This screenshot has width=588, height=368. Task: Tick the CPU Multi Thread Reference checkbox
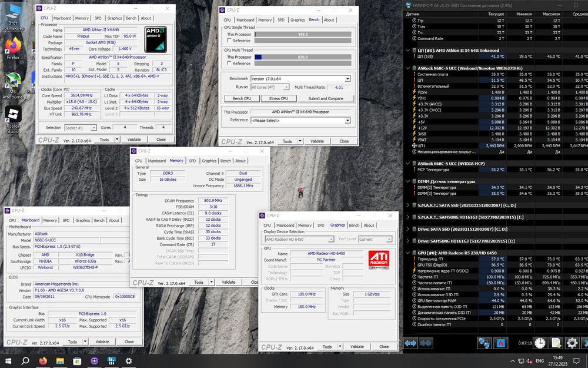pyautogui.click(x=229, y=64)
